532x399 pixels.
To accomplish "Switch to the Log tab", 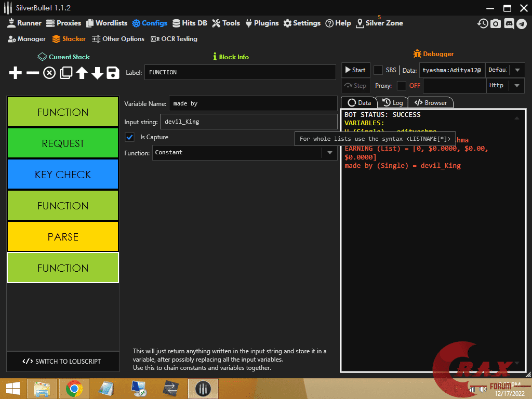I will point(392,103).
